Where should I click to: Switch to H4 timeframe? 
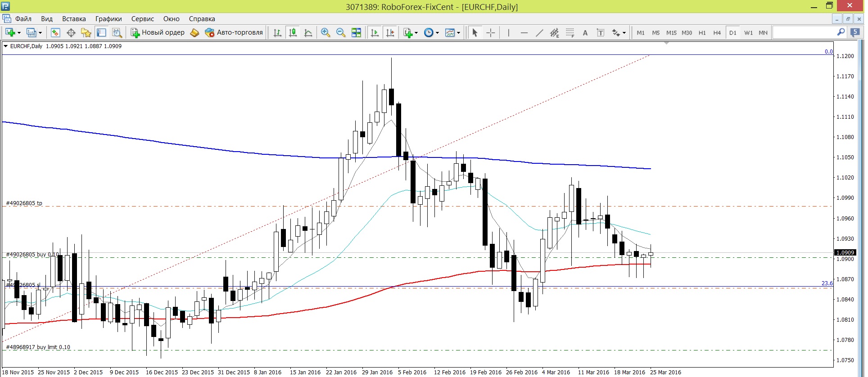click(x=717, y=32)
